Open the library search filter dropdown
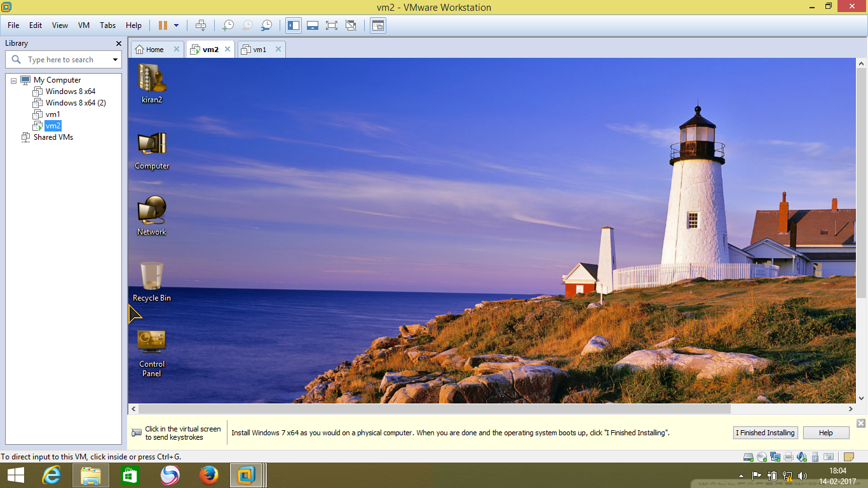868x488 pixels. (115, 60)
